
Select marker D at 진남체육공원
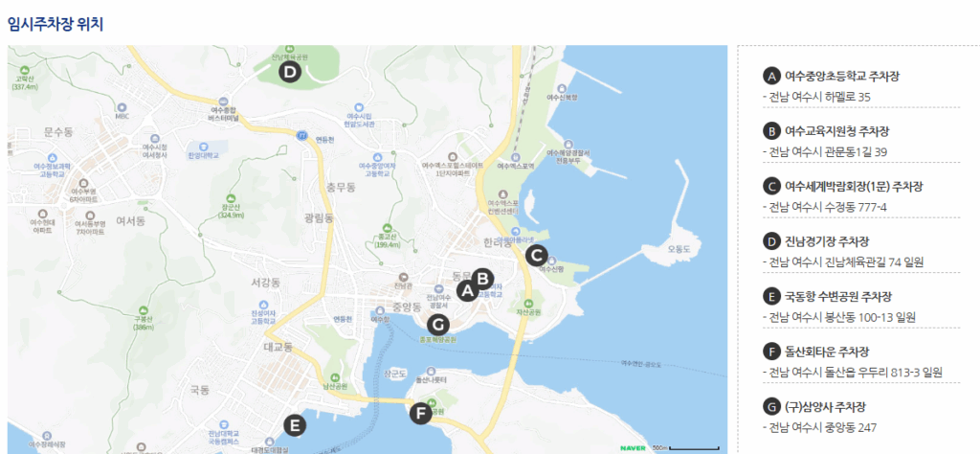pos(289,71)
